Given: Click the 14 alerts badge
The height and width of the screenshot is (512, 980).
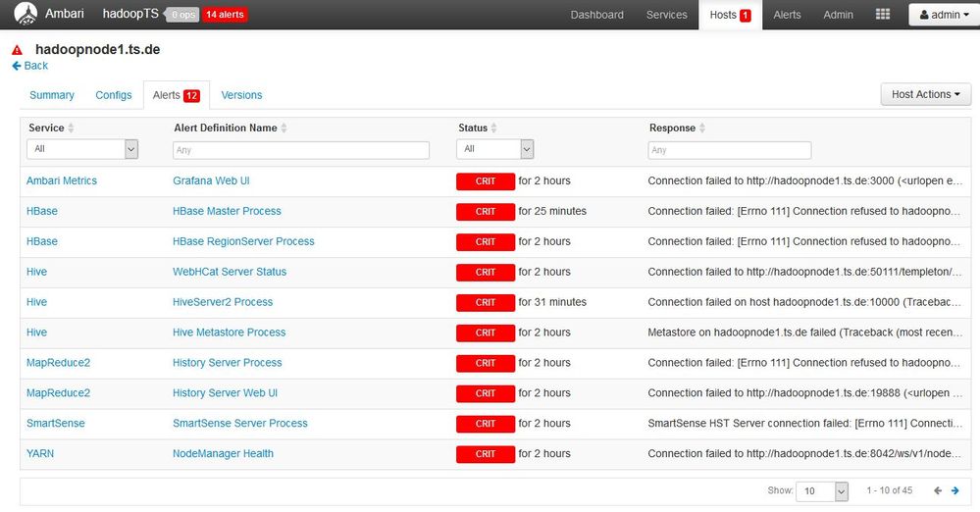Looking at the screenshot, I should (x=225, y=15).
